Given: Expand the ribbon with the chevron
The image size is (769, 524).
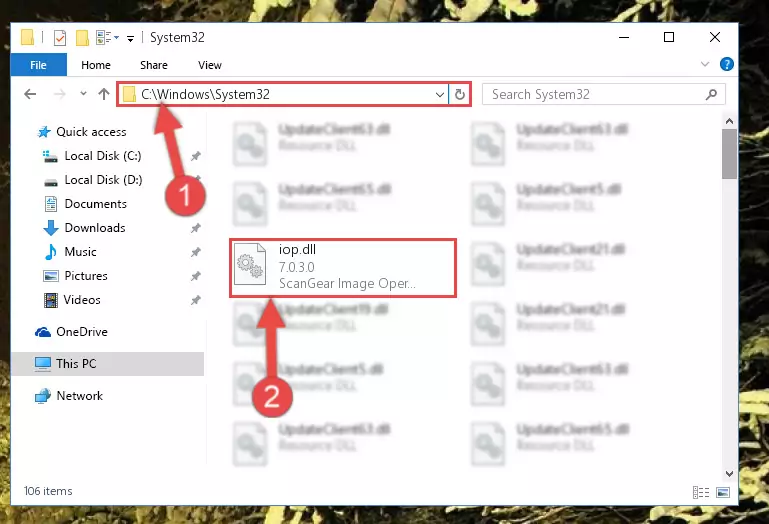Looking at the screenshot, I should pos(705,64).
